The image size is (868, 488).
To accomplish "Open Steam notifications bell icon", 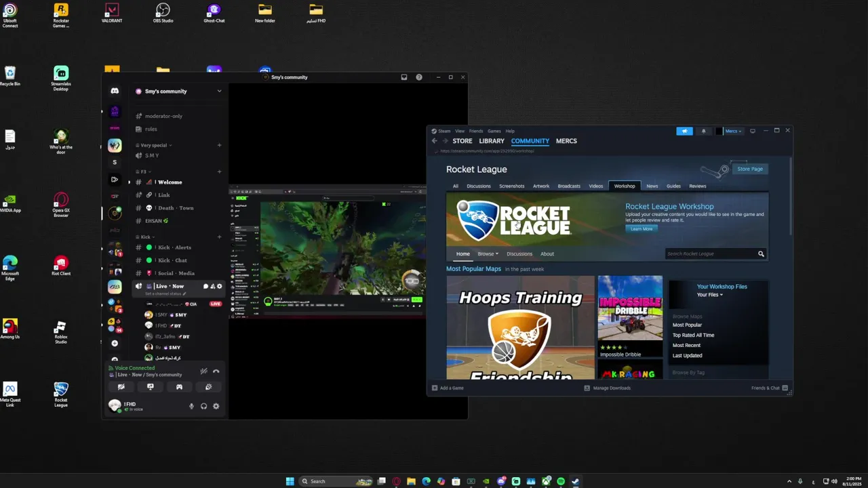I will pyautogui.click(x=703, y=131).
